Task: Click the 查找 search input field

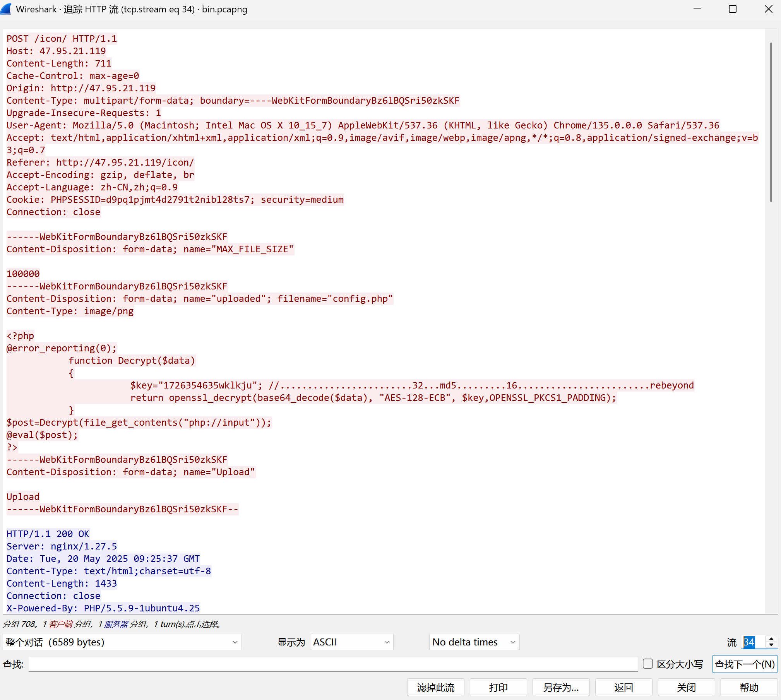Action: [x=333, y=664]
